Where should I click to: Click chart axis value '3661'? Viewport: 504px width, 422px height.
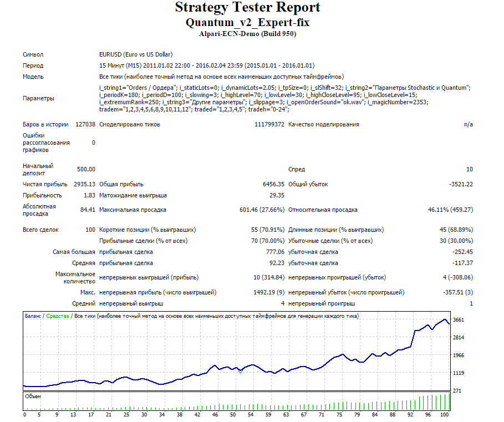coord(459,320)
